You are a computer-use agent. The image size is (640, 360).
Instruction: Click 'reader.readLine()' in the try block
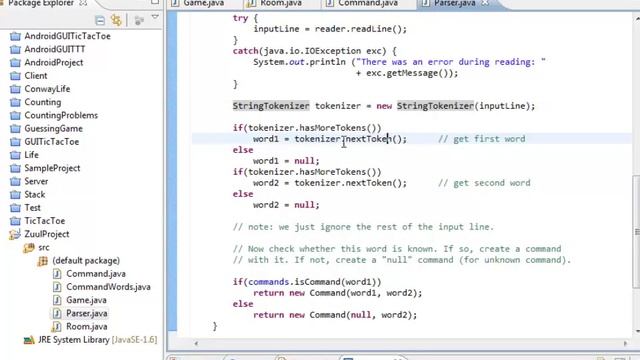(x=358, y=29)
